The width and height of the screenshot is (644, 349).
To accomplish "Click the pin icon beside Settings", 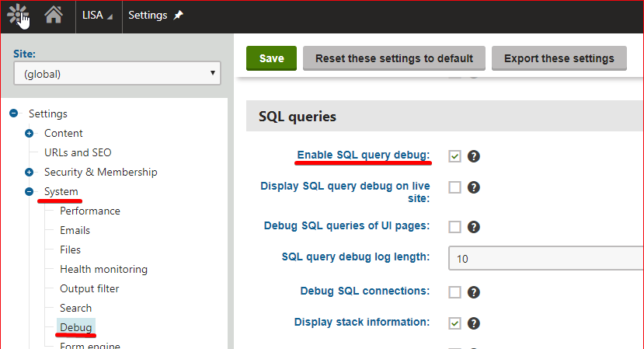I will (178, 16).
